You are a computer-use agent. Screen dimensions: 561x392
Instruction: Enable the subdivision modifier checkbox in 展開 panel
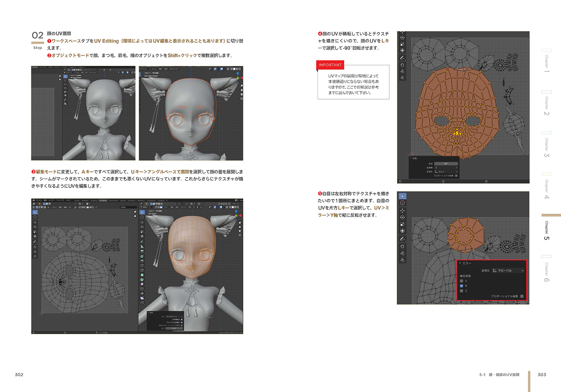(182, 325)
